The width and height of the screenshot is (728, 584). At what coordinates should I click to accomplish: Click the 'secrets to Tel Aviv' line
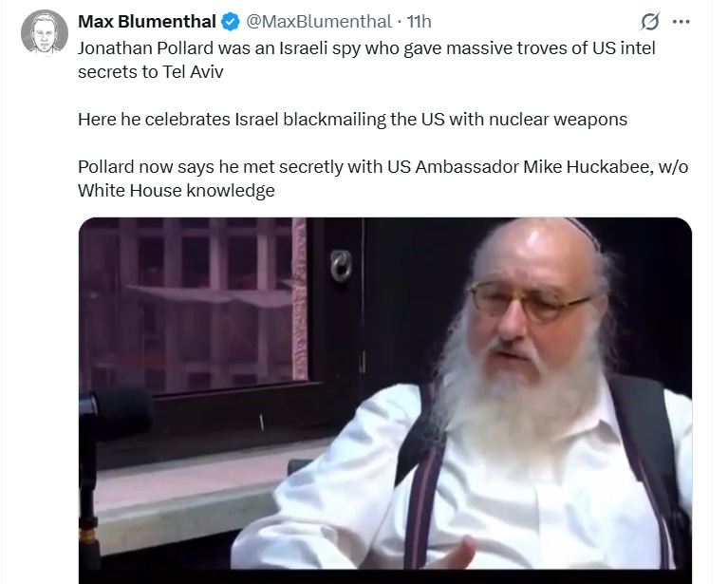click(150, 72)
